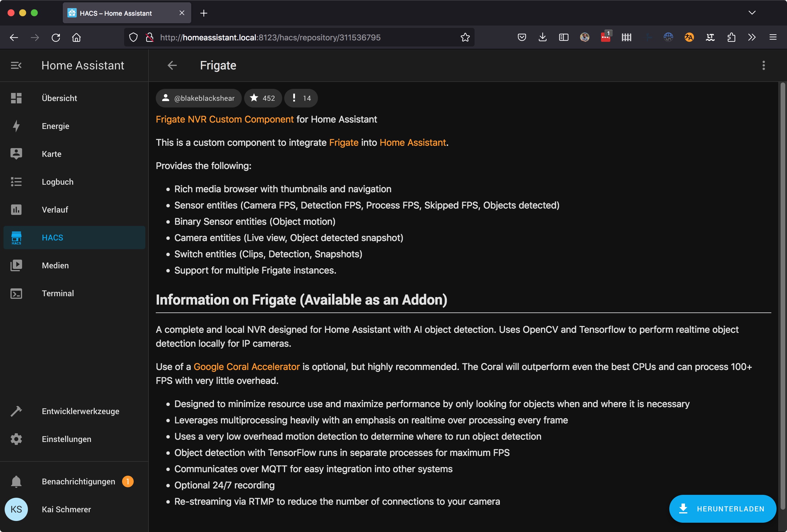The width and height of the screenshot is (787, 532).
Task: Bookmark this page with the star icon
Action: 465,37
